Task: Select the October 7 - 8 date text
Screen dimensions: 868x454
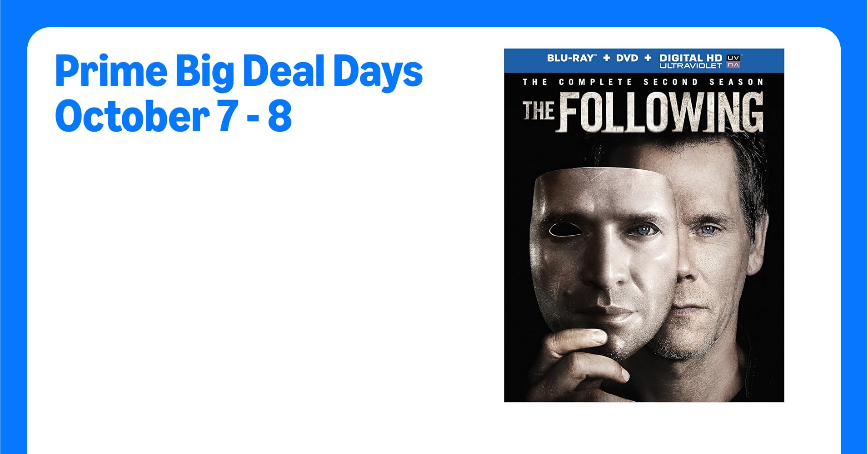Action: point(173,116)
